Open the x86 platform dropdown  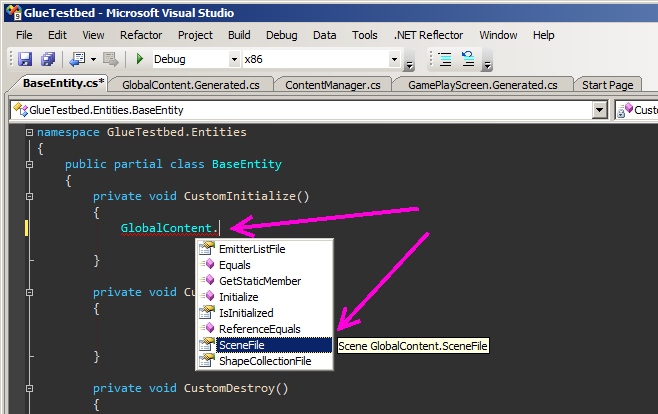pos(394,59)
